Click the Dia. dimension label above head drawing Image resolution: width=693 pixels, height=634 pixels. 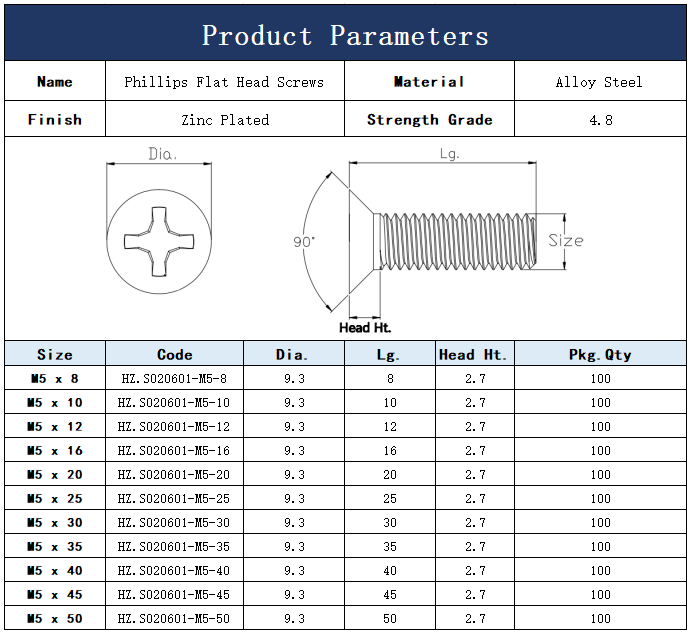click(162, 154)
